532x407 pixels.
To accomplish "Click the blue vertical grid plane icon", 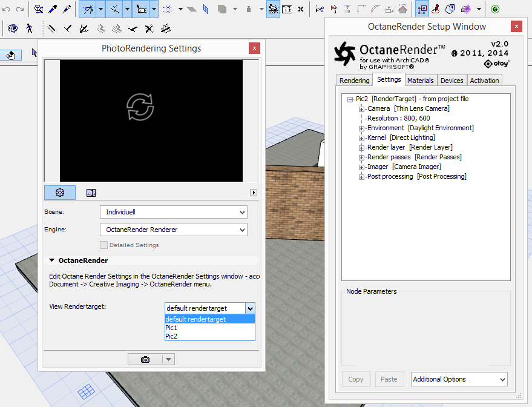I will coord(206,9).
